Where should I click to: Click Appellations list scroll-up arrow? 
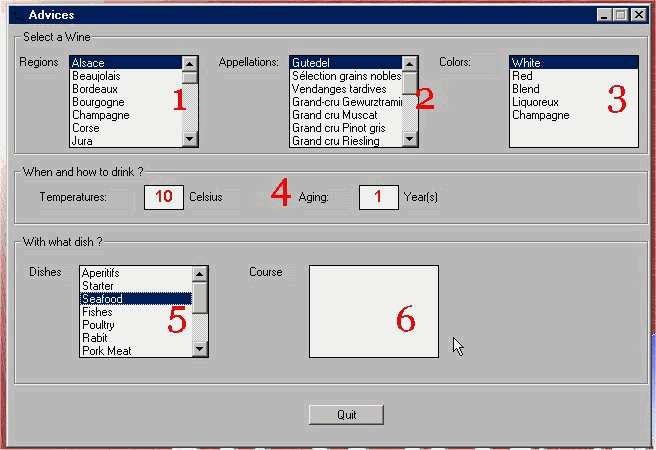click(410, 63)
